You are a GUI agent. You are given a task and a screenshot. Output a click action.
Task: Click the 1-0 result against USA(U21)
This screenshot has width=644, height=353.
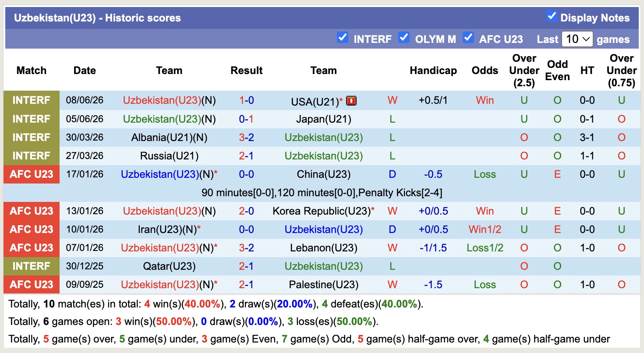pyautogui.click(x=247, y=100)
